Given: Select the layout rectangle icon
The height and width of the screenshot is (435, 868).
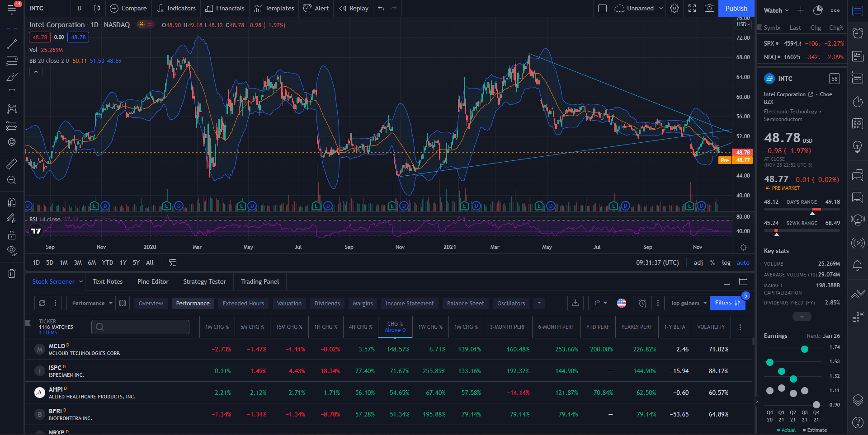Looking at the screenshot, I should coord(602,8).
